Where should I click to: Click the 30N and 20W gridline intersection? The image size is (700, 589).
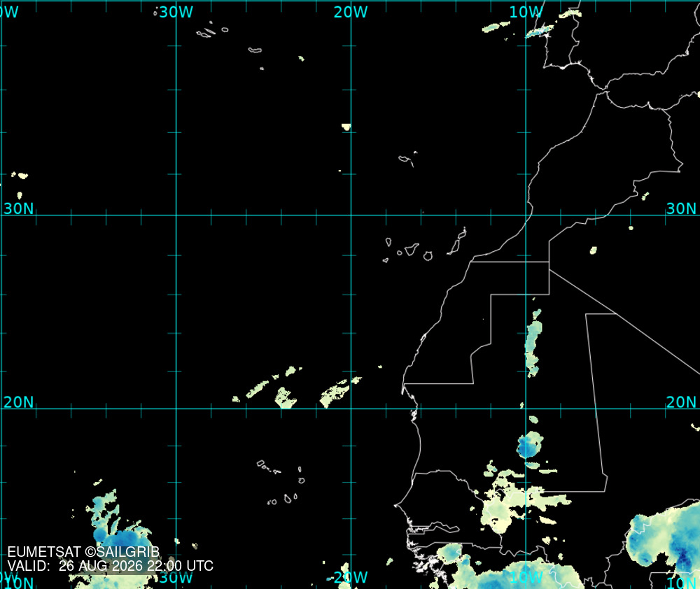[x=351, y=215]
